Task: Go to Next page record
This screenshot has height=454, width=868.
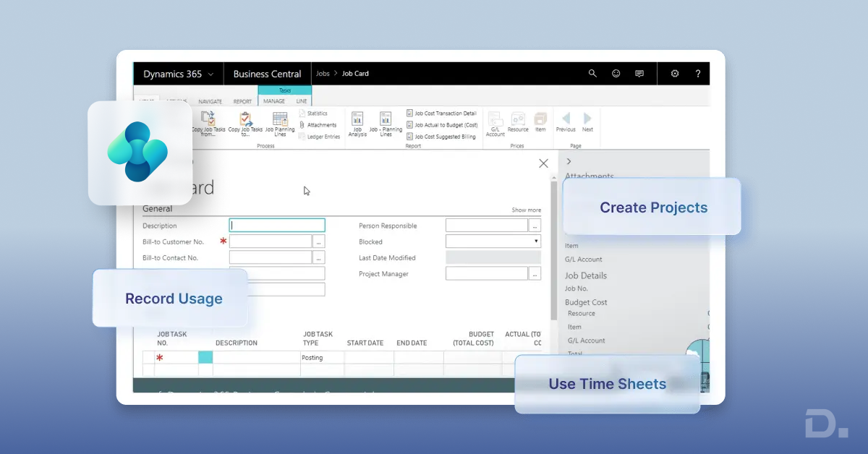Action: (x=587, y=122)
